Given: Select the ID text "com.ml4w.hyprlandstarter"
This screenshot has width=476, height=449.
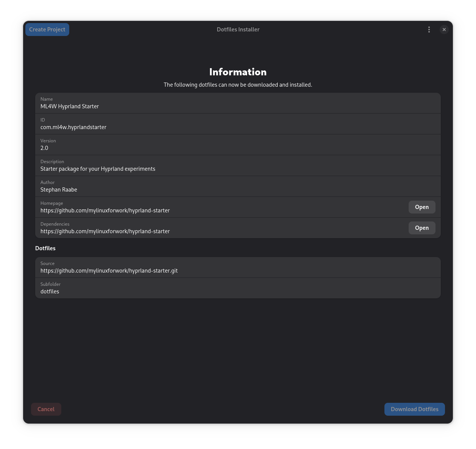Looking at the screenshot, I should pos(73,127).
